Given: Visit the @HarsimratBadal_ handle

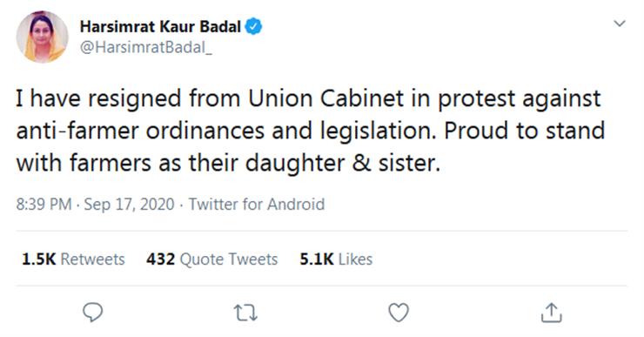Looking at the screenshot, I should tap(146, 48).
